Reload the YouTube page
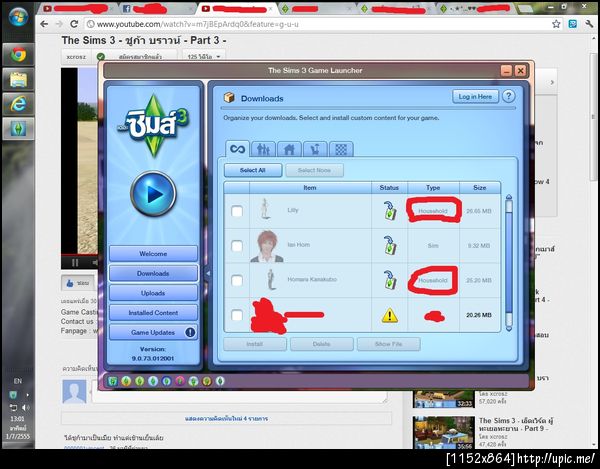The image size is (600, 469). point(74,24)
